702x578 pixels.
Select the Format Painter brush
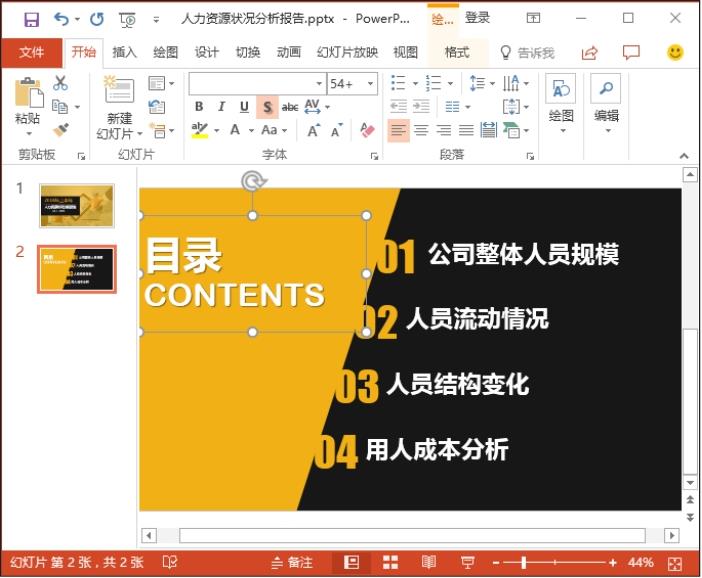click(61, 130)
